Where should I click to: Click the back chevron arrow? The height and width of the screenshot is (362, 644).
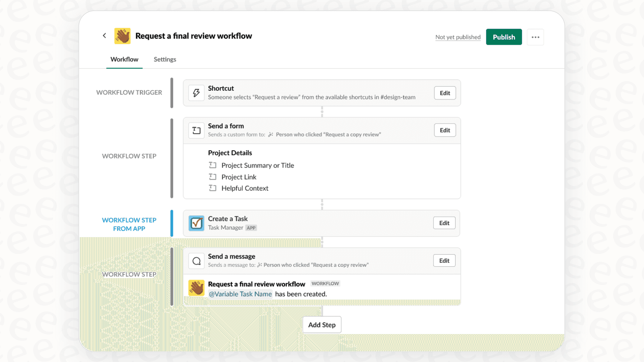click(x=104, y=35)
